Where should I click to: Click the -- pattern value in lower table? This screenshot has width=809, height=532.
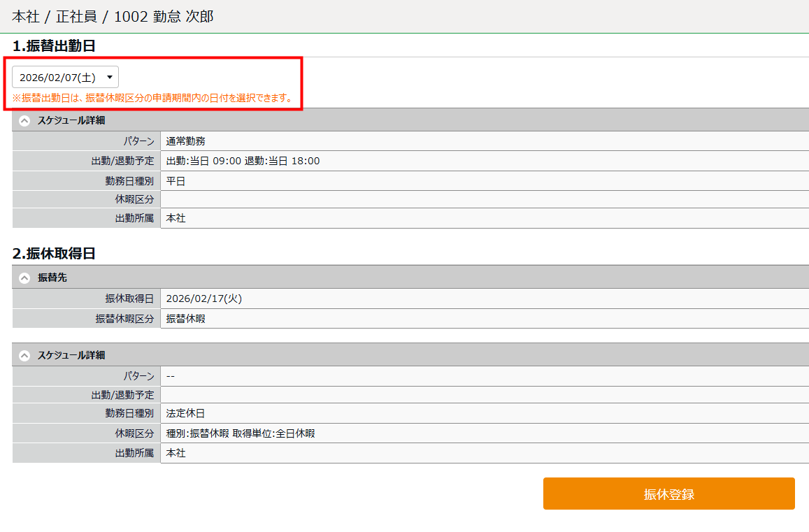[x=171, y=376]
